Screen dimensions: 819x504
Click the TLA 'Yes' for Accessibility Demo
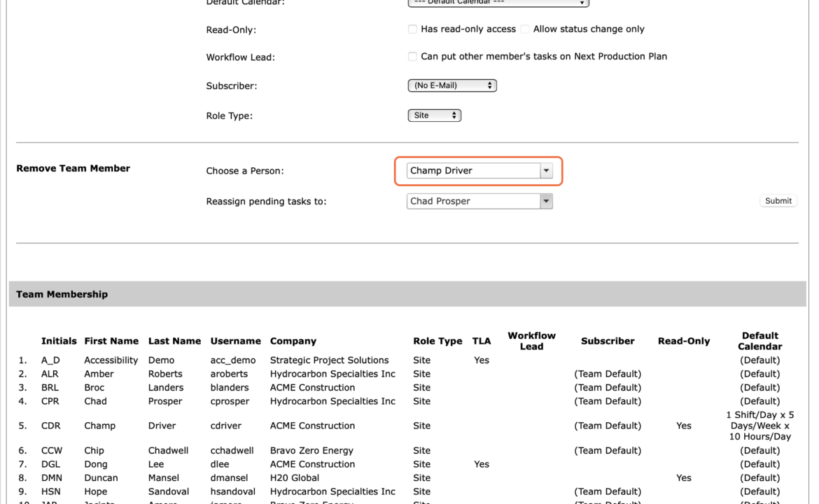pyautogui.click(x=482, y=360)
